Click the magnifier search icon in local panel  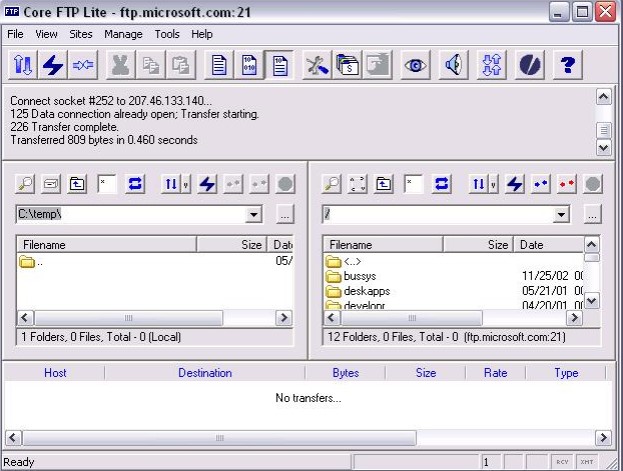[26, 184]
